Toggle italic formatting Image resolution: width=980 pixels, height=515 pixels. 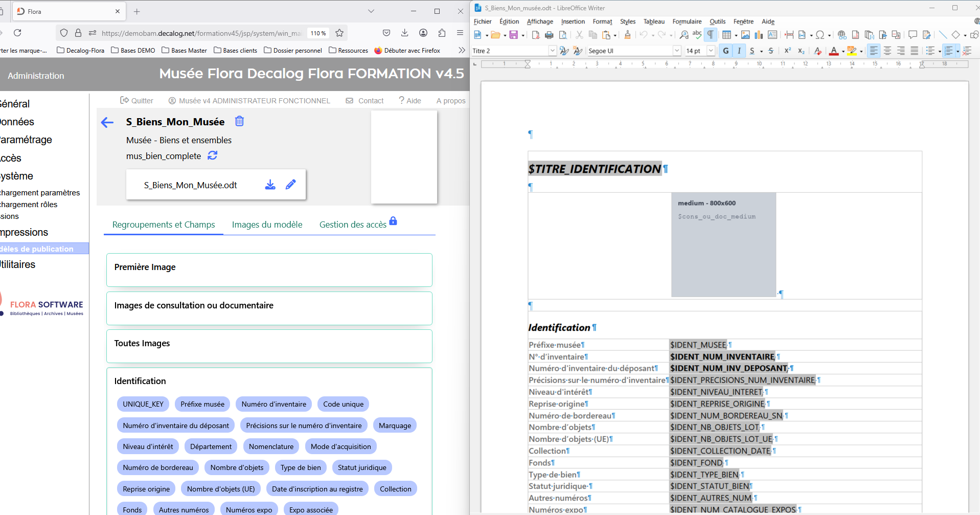tap(739, 51)
